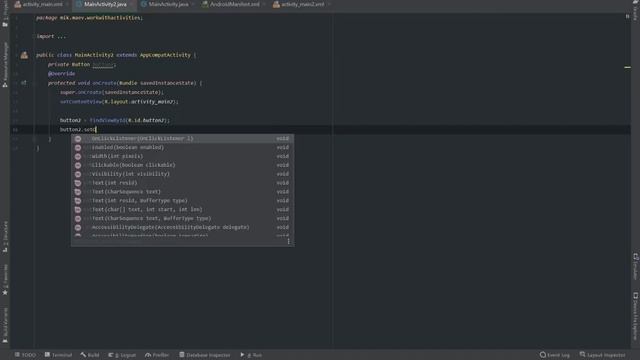
Task: Open the Database Inspector tool window
Action: click(205, 355)
